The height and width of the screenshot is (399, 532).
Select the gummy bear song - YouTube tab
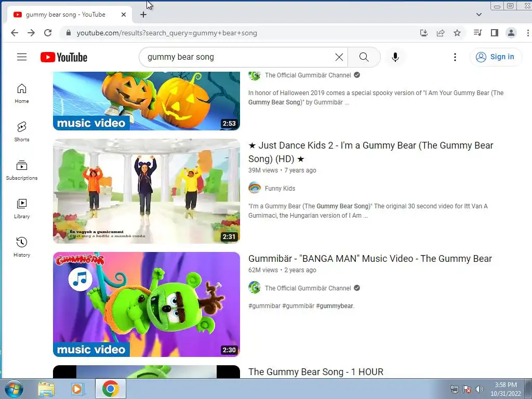(x=70, y=15)
